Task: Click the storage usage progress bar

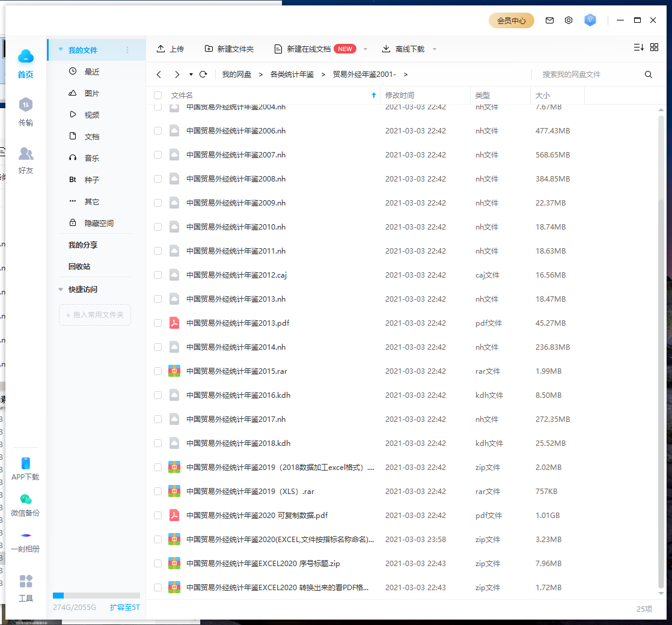Action: pyautogui.click(x=96, y=596)
